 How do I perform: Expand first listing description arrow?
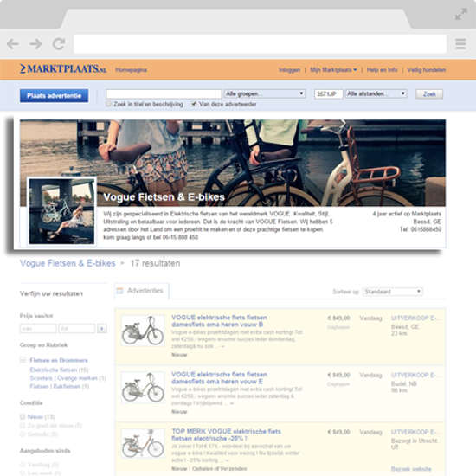point(222,346)
